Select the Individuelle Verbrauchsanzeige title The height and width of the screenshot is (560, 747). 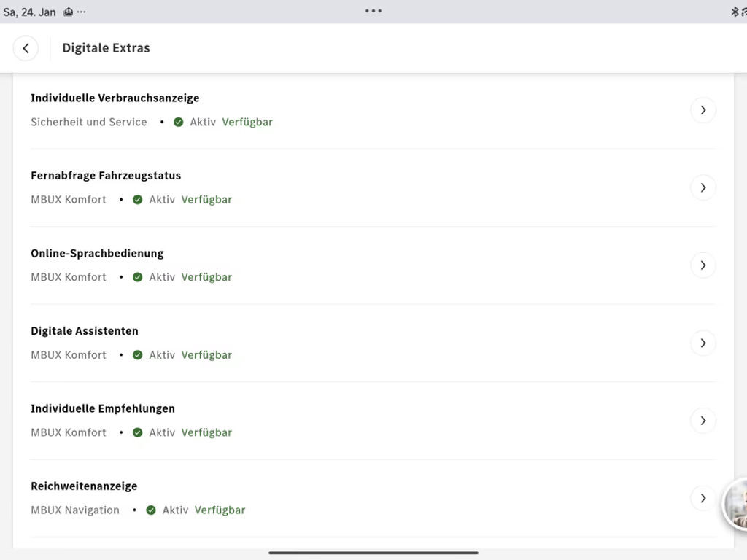point(115,98)
